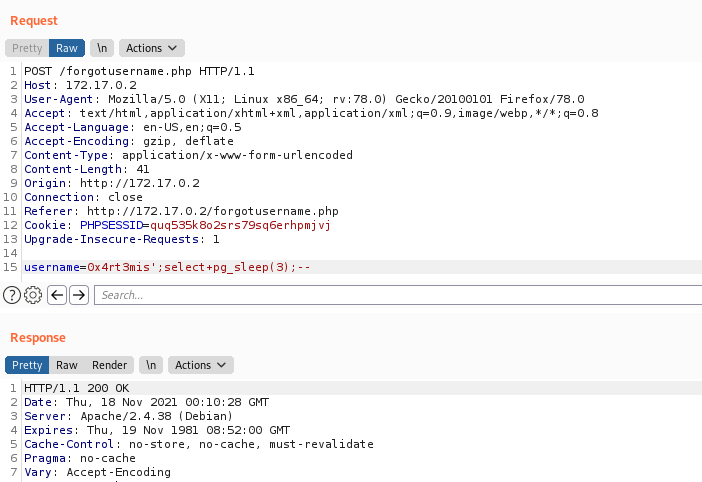Click the POST /forgotusername.php request line
The image size is (702, 482).
coord(139,71)
